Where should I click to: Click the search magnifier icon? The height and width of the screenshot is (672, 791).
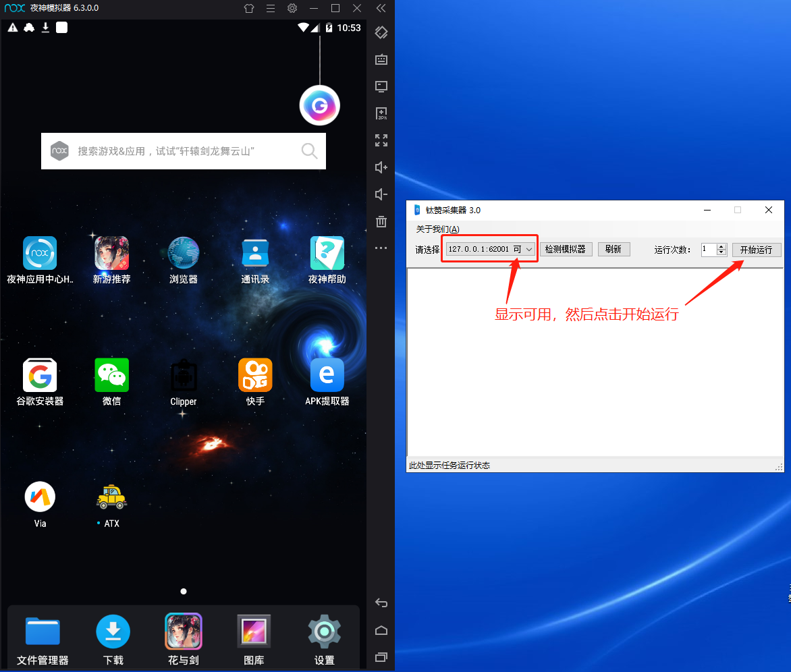click(309, 150)
